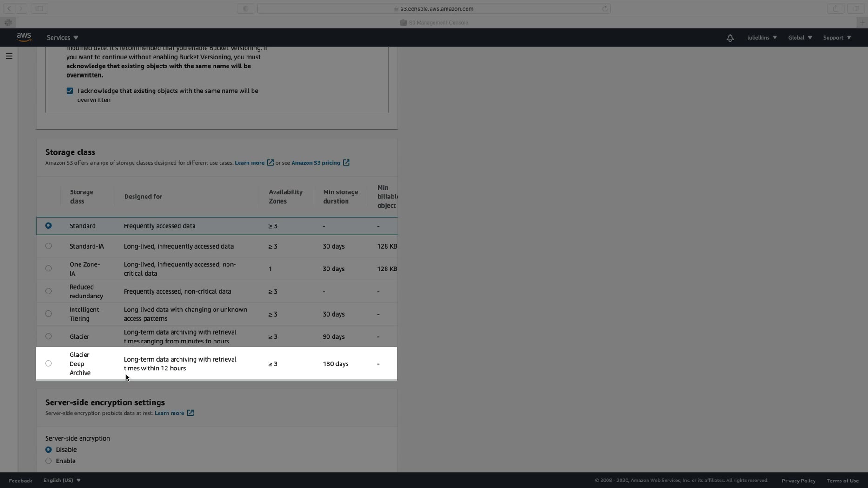Click the AWS logo home icon
Image resolution: width=868 pixels, height=488 pixels.
(24, 37)
